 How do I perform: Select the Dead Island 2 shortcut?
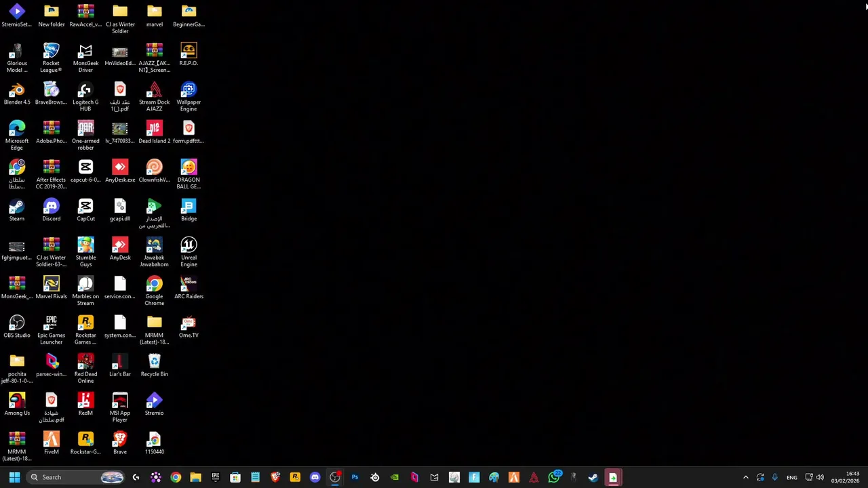(x=155, y=132)
